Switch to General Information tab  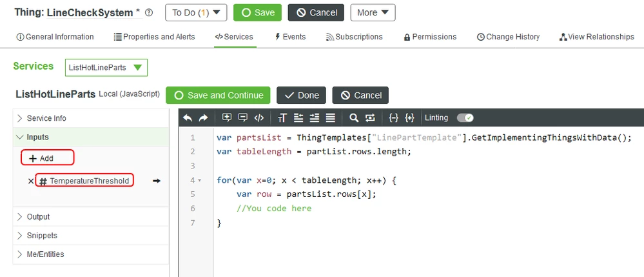[x=55, y=37]
